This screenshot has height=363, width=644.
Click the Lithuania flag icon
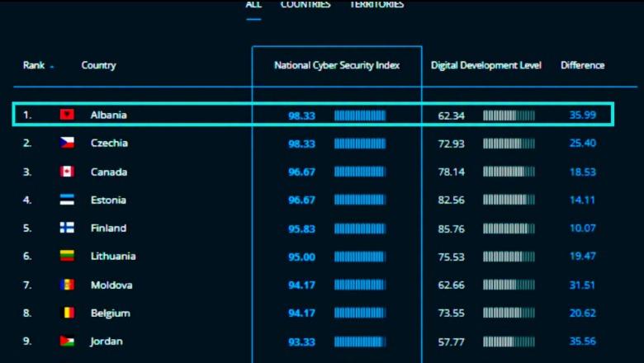pyautogui.click(x=67, y=256)
